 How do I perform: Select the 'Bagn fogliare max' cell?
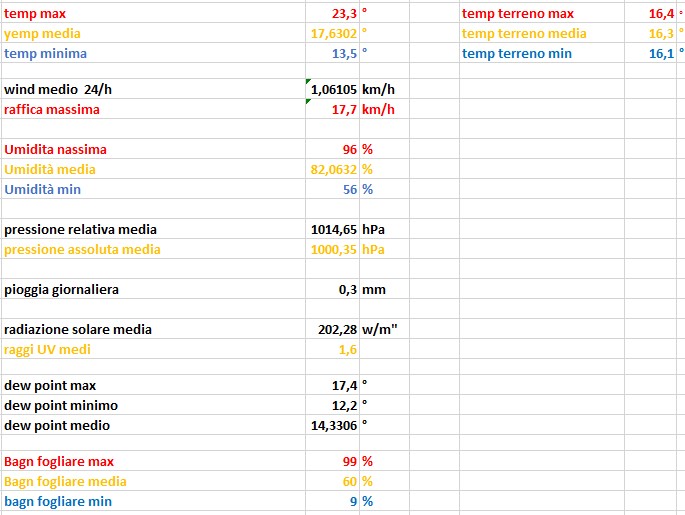59,461
